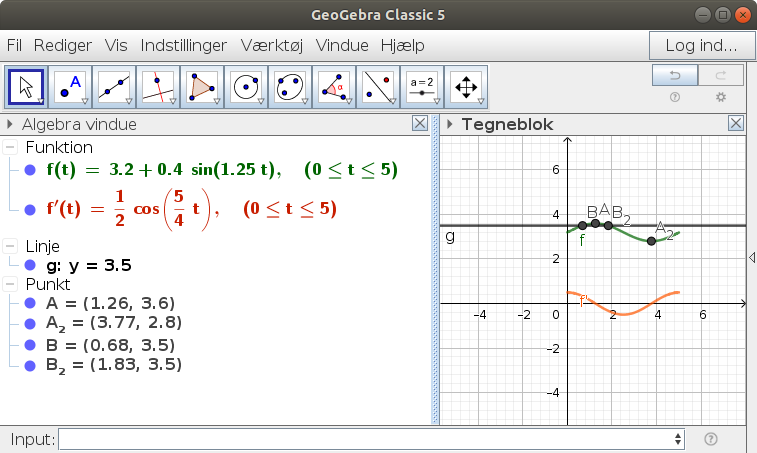Image resolution: width=757 pixels, height=453 pixels.
Task: Click the Redo arrow button
Action: point(721,75)
